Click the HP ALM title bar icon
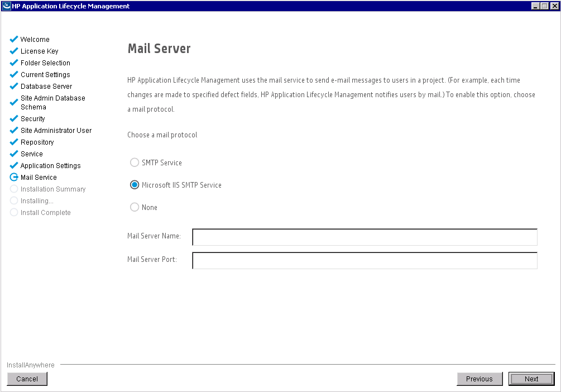The height and width of the screenshot is (392, 561). tap(7, 6)
